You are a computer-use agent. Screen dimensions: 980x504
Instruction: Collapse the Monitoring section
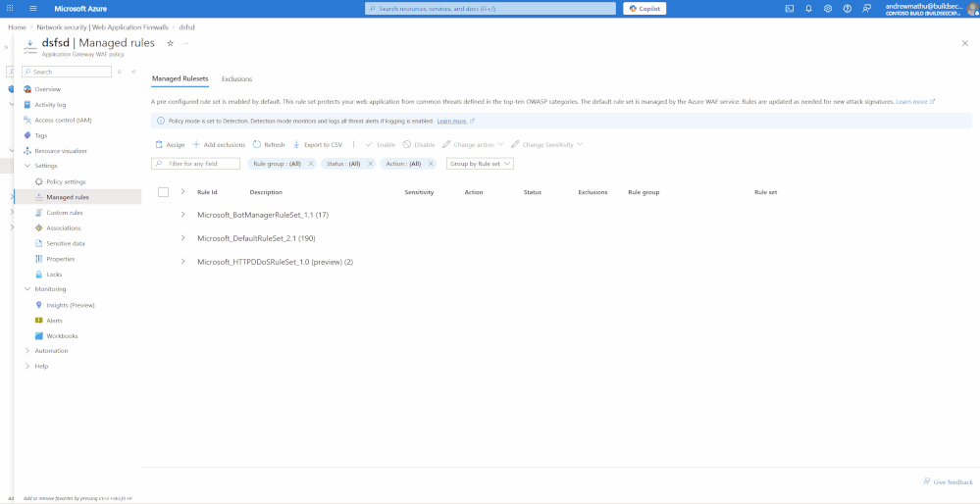(x=27, y=289)
